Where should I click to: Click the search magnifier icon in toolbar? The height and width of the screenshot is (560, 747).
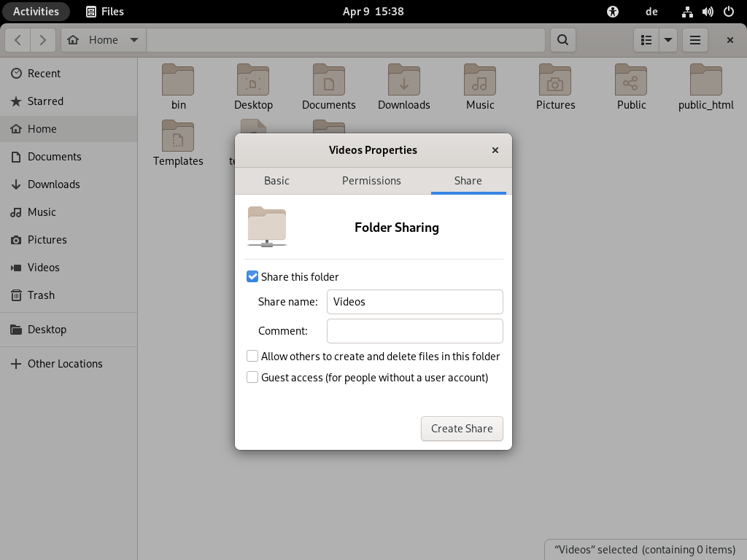(x=562, y=40)
